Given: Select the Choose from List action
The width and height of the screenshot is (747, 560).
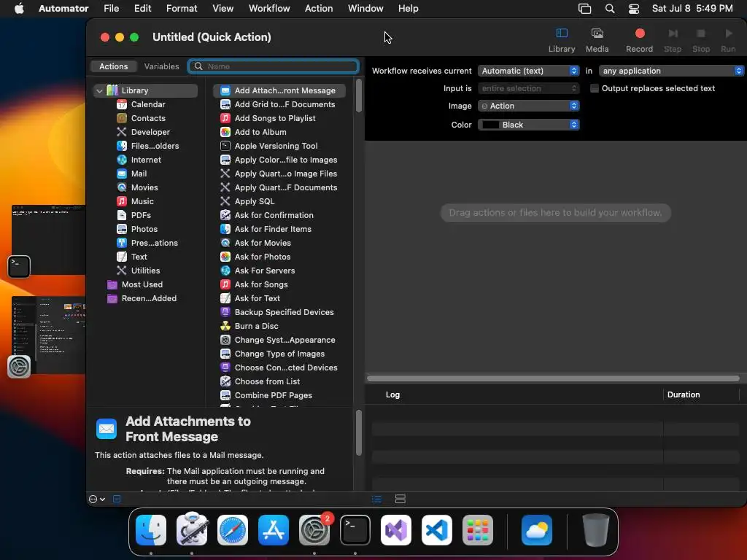Looking at the screenshot, I should [267, 381].
